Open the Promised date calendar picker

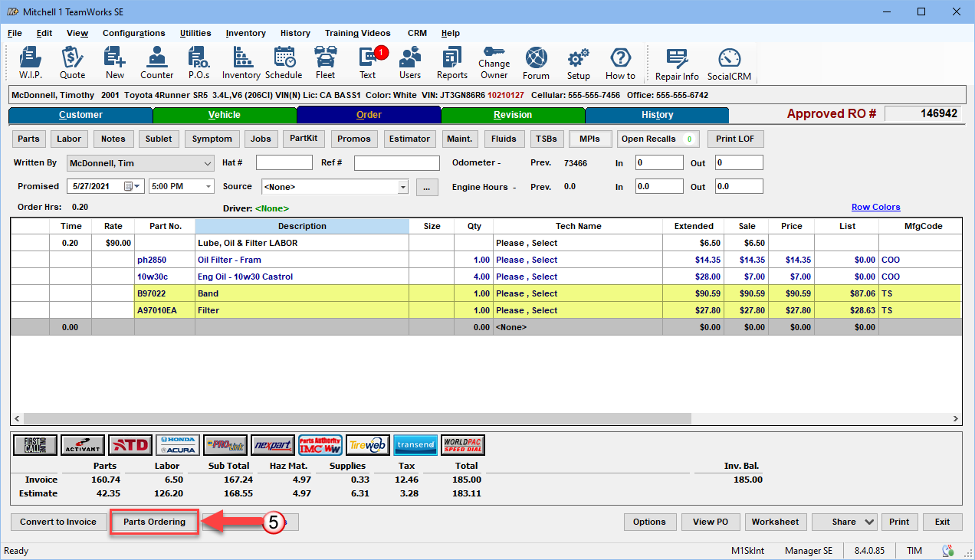click(129, 186)
